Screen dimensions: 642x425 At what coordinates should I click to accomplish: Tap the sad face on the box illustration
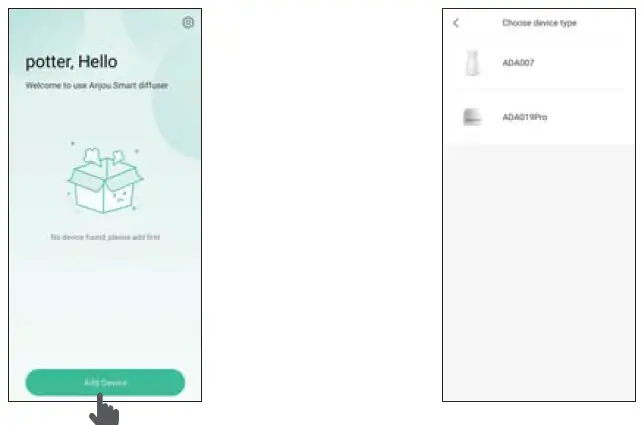122,197
